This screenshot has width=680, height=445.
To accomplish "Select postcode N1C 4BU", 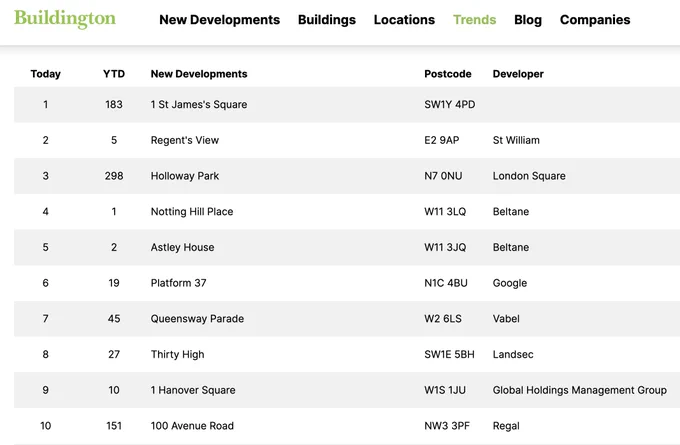I will [x=446, y=283].
